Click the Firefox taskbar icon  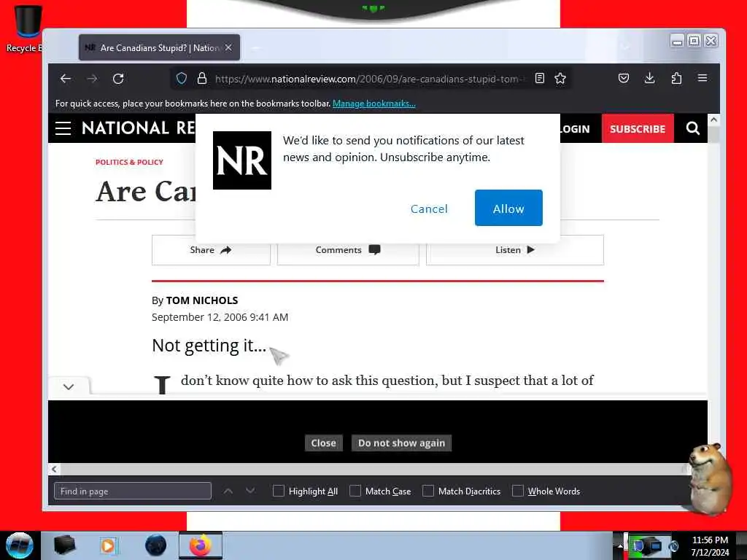[201, 545]
